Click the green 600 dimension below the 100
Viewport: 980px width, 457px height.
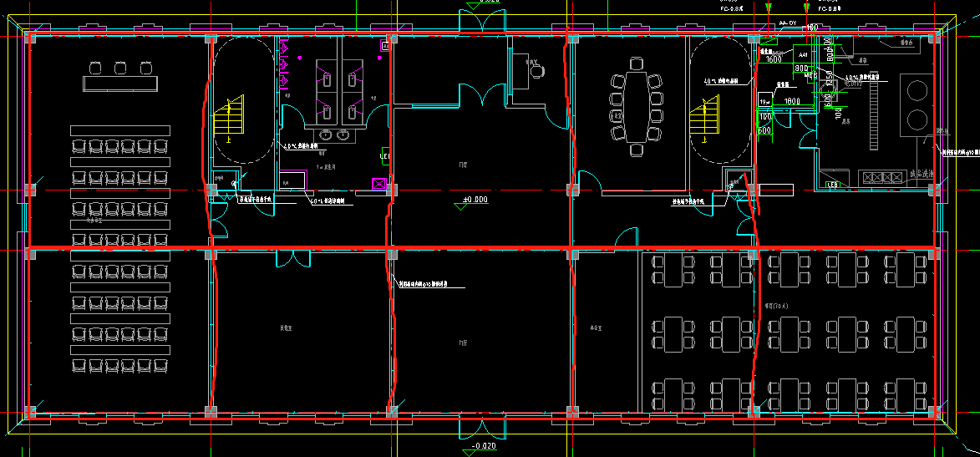point(764,130)
